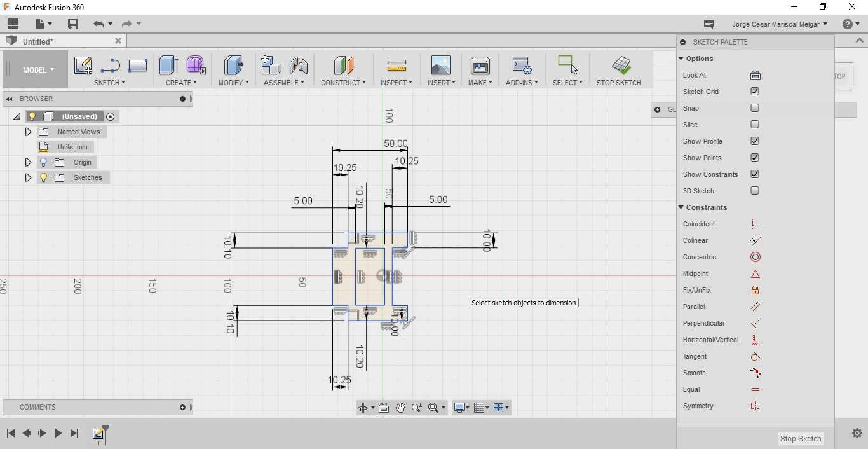Collapse the Unsaved root component

17,116
